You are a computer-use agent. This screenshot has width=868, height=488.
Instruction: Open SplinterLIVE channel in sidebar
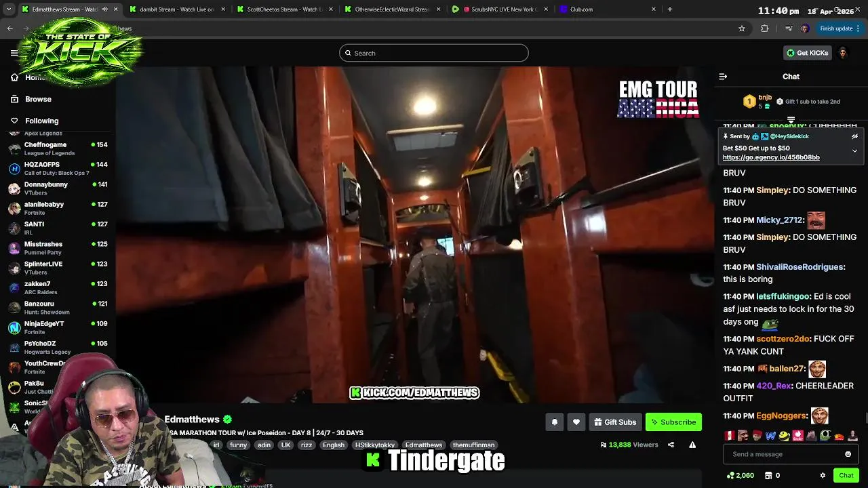(x=58, y=268)
